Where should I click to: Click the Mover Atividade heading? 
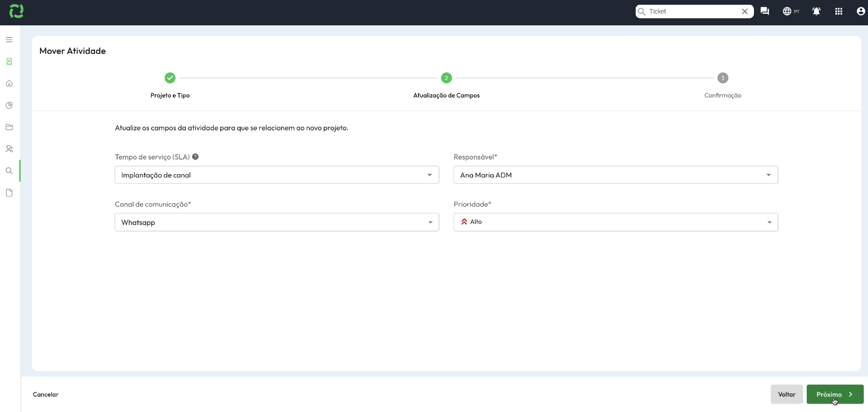[72, 51]
